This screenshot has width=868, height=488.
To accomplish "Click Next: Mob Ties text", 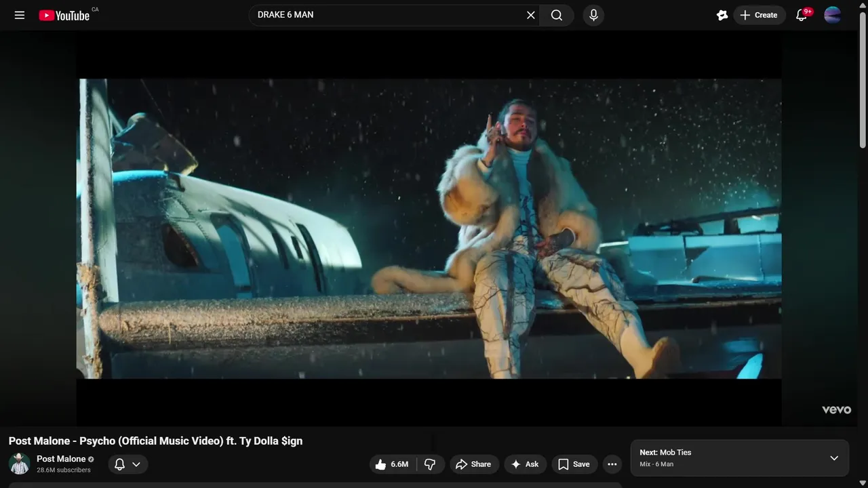I will pyautogui.click(x=665, y=452).
